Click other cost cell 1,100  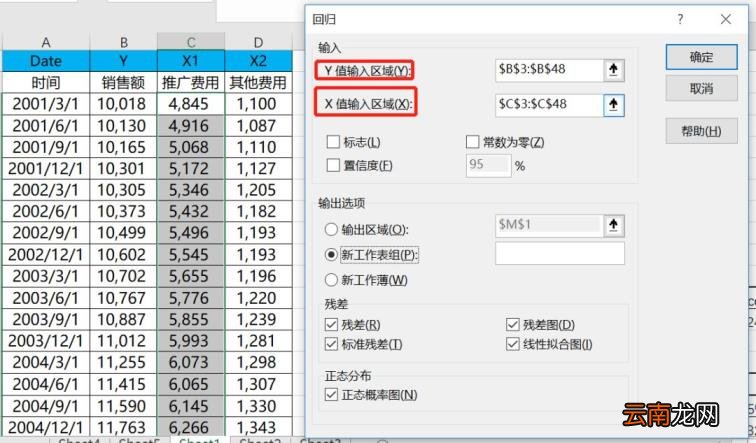point(258,104)
